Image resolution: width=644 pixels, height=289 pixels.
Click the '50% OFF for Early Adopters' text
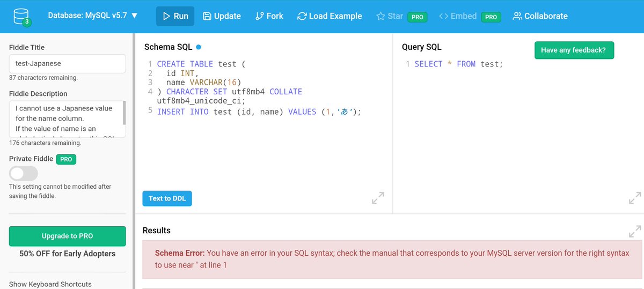coord(68,254)
